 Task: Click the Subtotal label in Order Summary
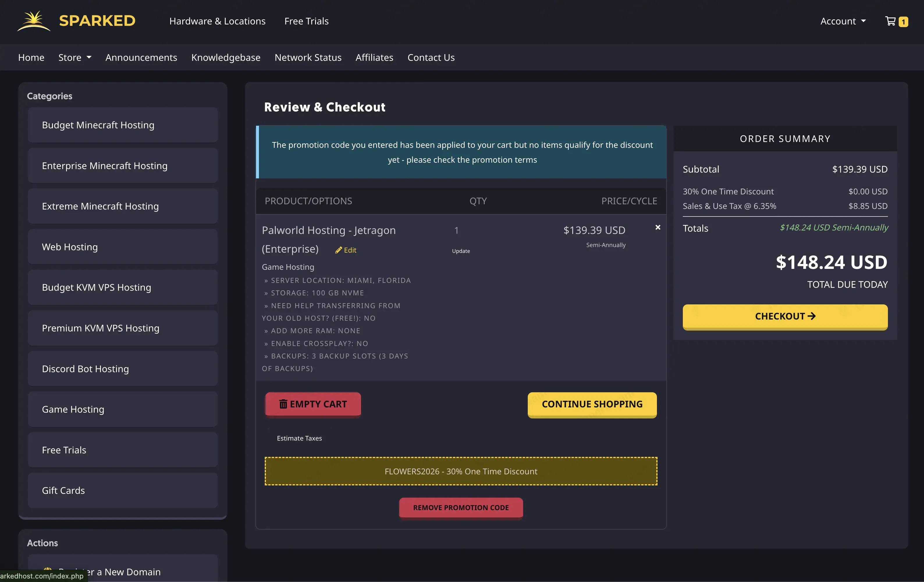click(701, 169)
